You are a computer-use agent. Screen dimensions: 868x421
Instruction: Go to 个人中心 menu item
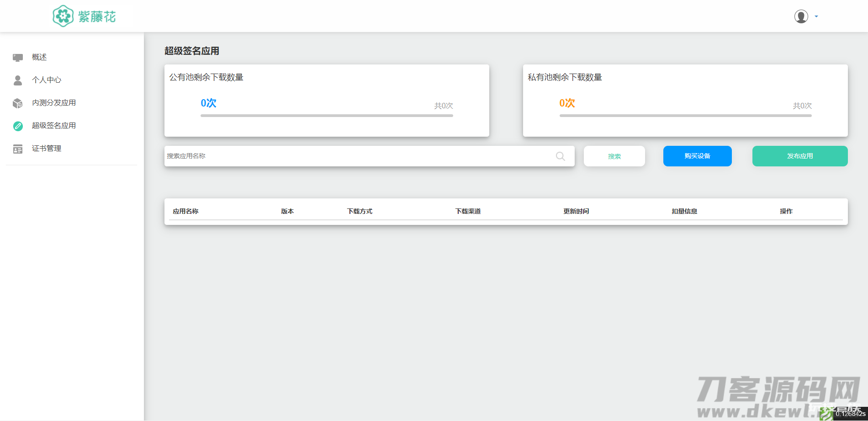click(x=47, y=80)
